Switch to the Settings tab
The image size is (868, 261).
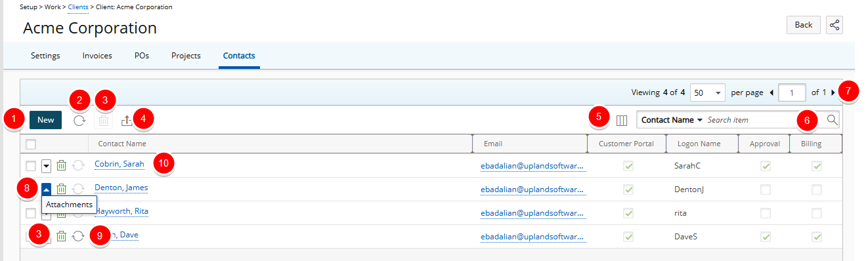click(x=45, y=56)
